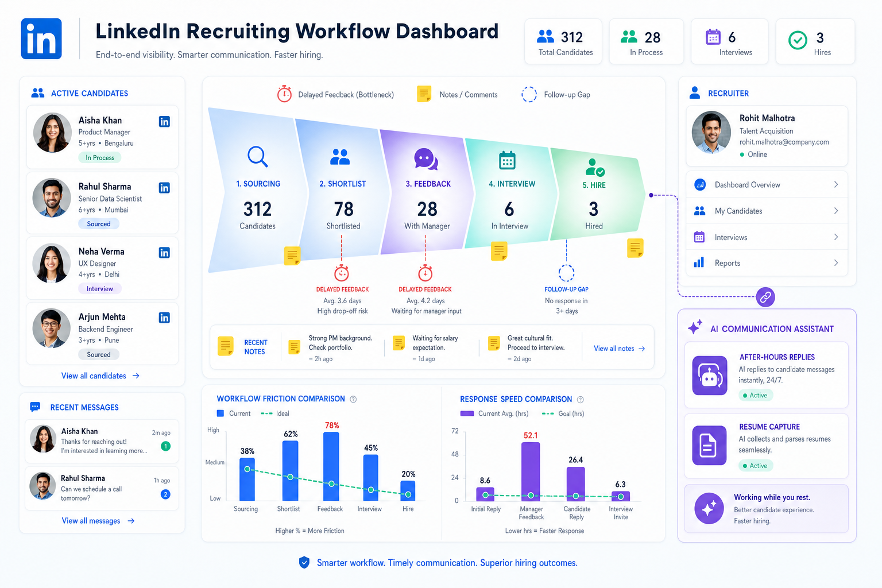This screenshot has width=882, height=588.
Task: Click Neha Verma's Interview status tag
Action: coord(100,289)
